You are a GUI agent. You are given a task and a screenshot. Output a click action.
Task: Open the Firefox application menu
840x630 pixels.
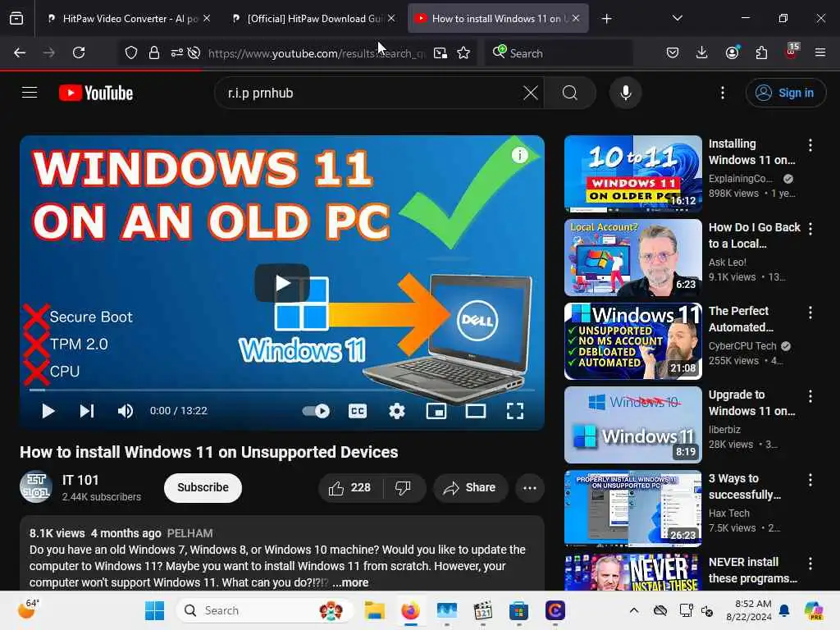pos(820,52)
